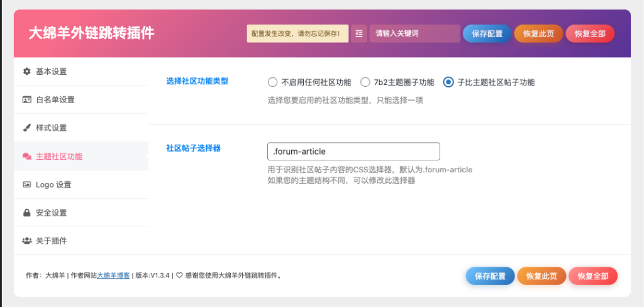Click the expand-all icon next to search box

coord(358,33)
